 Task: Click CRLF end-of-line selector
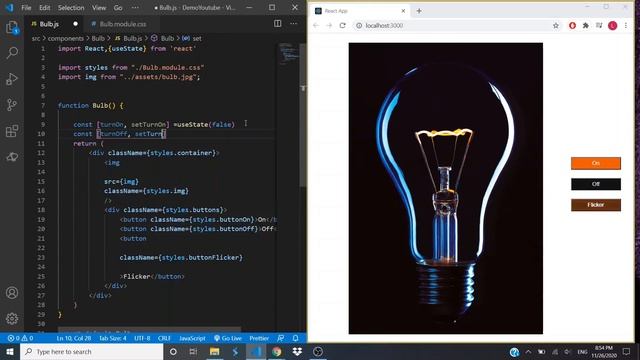tap(164, 338)
